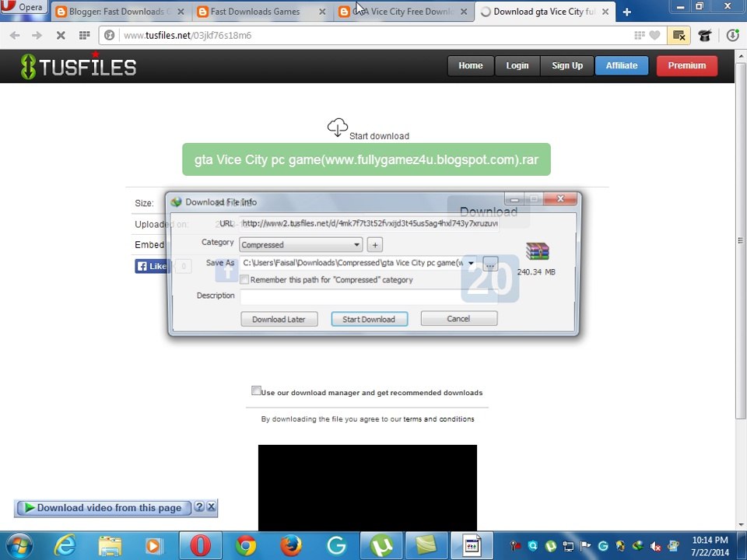This screenshot has width=747, height=560.
Task: Cancel the download dialog
Action: point(459,319)
